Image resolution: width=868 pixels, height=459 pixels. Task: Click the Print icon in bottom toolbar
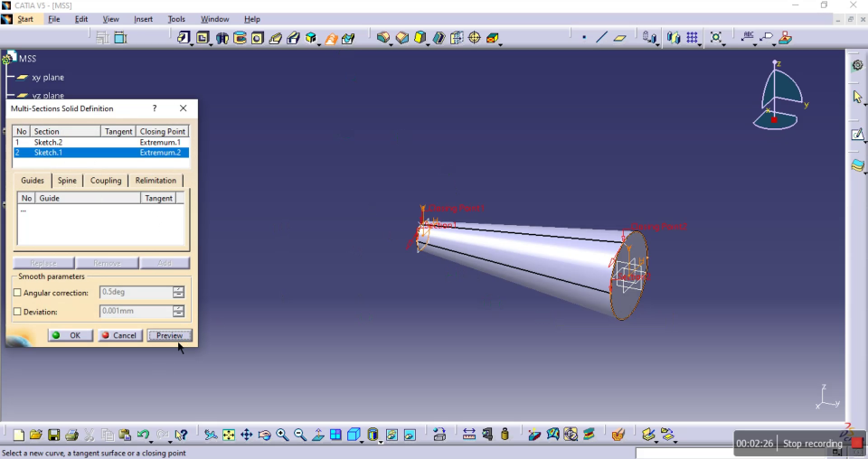[71, 435]
